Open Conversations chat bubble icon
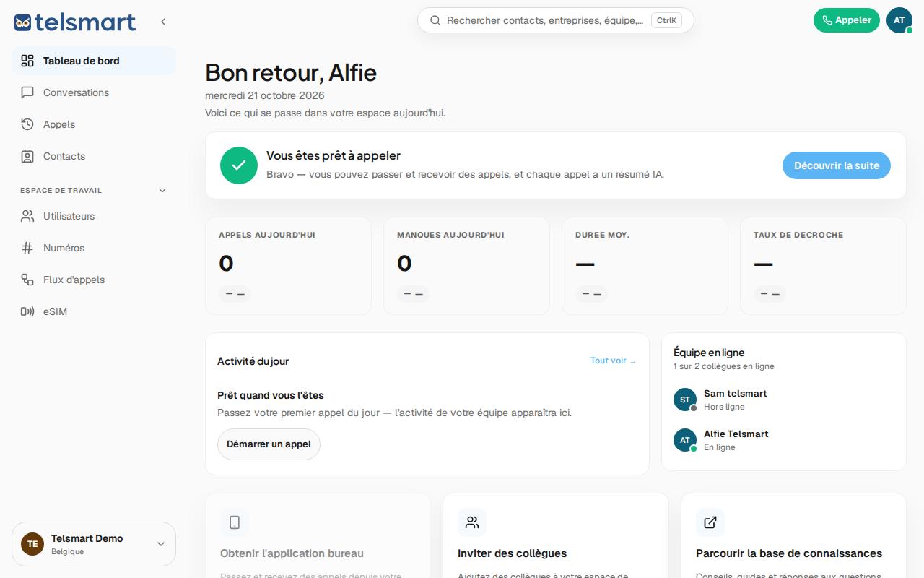Screen dimensions: 924x578 [27, 92]
